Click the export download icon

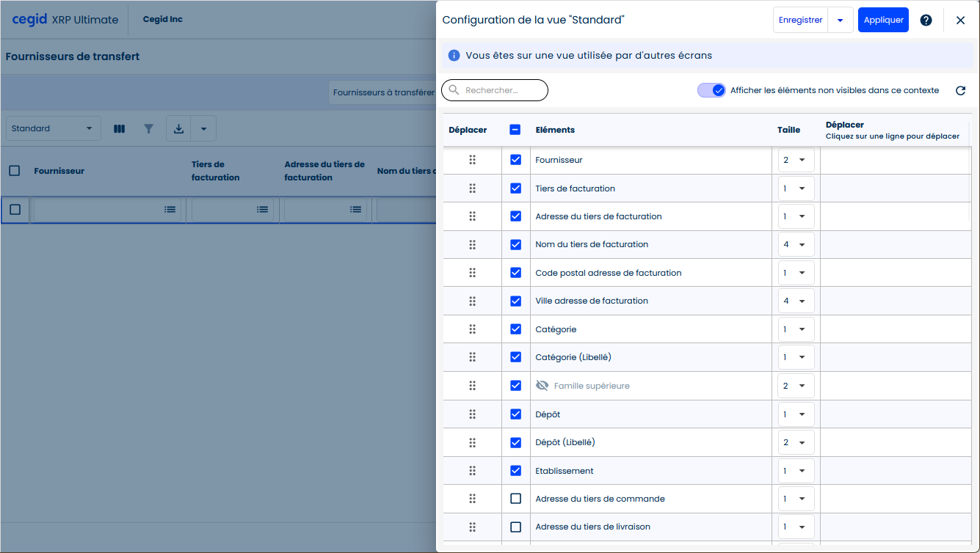178,129
